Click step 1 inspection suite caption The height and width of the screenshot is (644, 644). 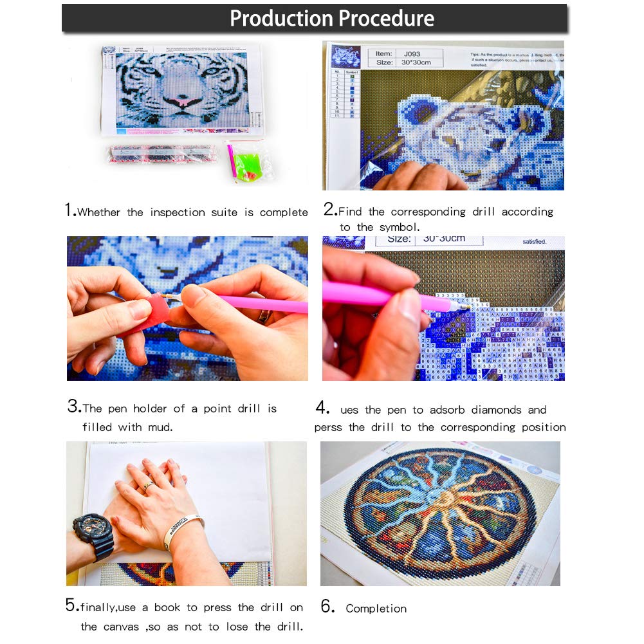tap(186, 210)
